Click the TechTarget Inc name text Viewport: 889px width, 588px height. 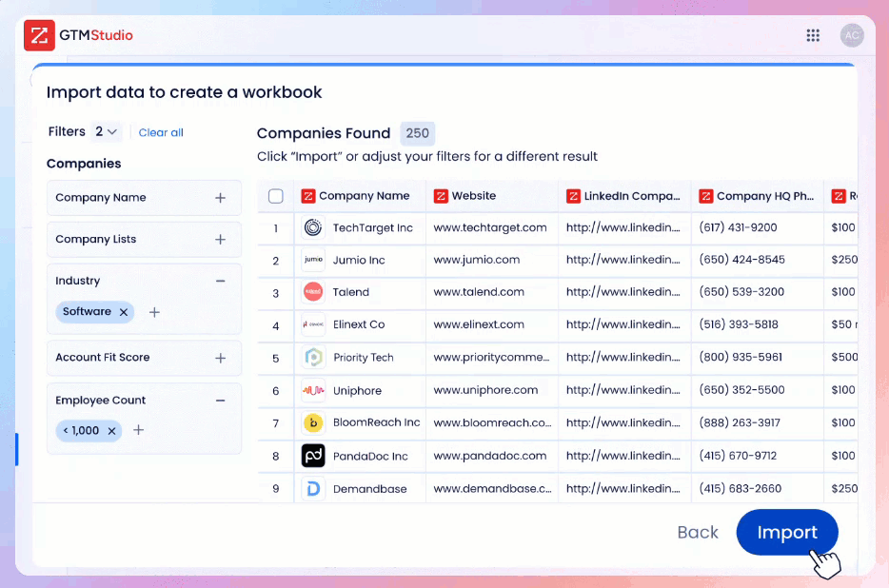click(x=372, y=227)
